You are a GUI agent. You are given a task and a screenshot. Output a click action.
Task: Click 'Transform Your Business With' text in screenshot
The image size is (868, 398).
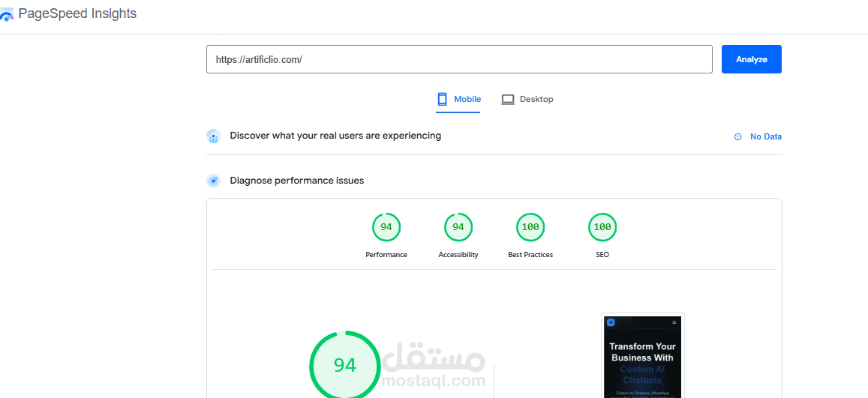click(x=643, y=352)
